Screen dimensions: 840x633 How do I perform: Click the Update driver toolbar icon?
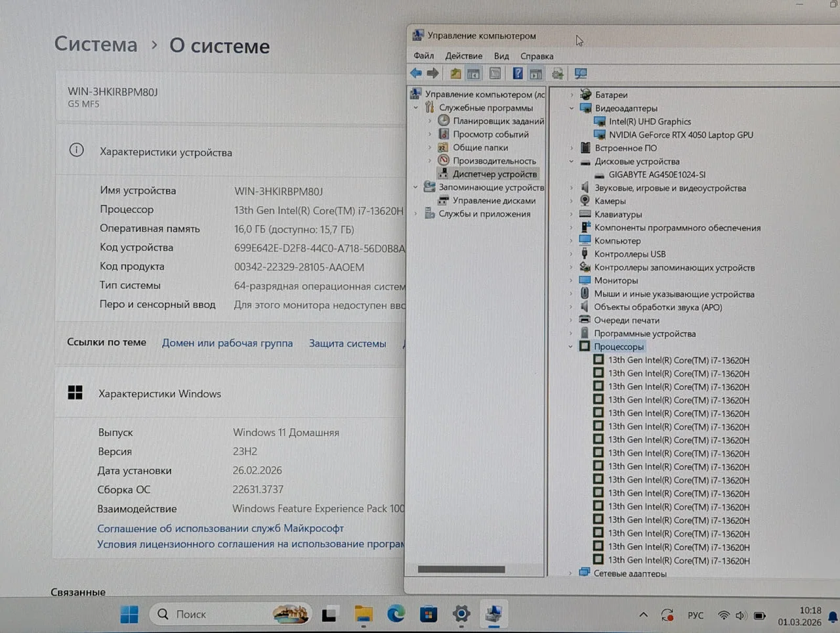[558, 74]
